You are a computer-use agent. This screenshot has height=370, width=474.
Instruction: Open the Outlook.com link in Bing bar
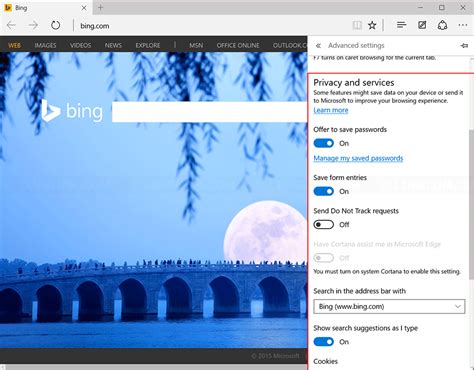(290, 45)
